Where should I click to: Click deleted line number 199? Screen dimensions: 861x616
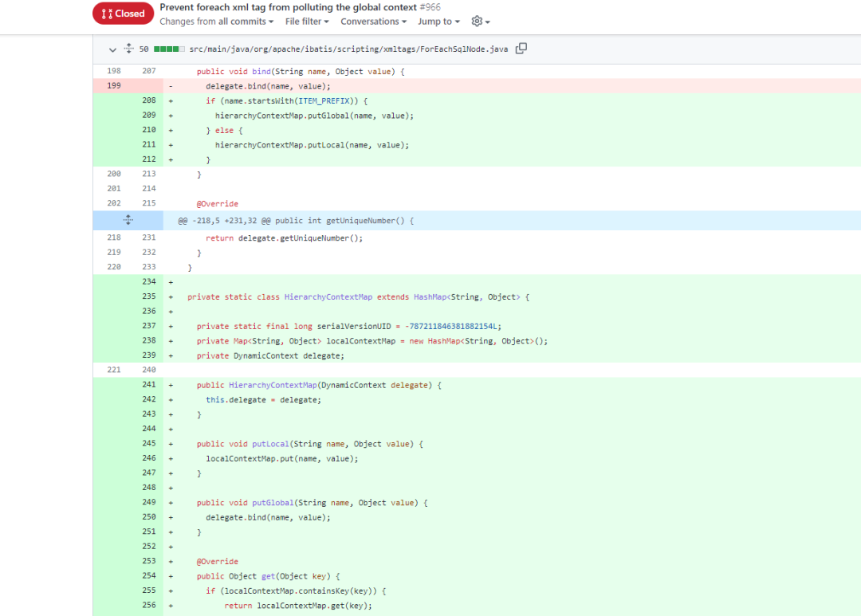pyautogui.click(x=114, y=85)
